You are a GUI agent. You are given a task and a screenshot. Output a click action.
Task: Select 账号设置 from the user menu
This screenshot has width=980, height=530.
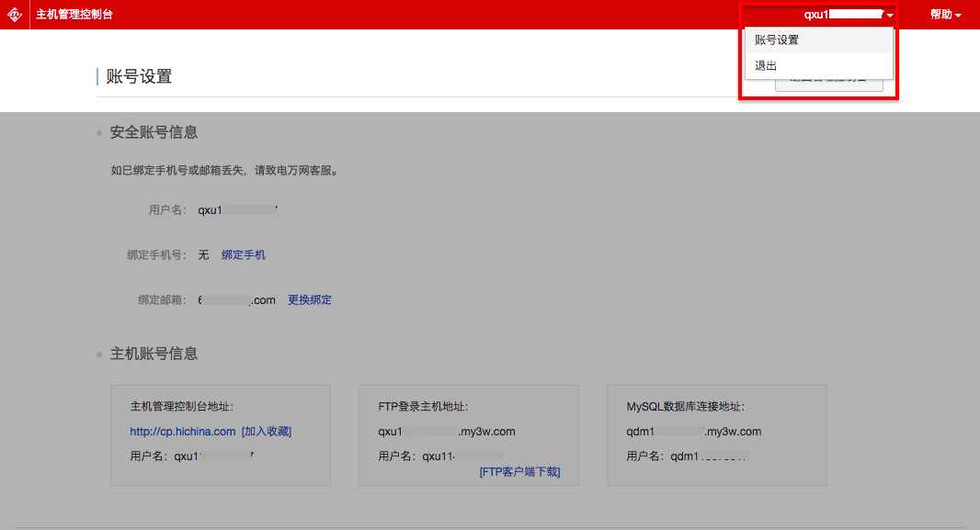coord(777,40)
